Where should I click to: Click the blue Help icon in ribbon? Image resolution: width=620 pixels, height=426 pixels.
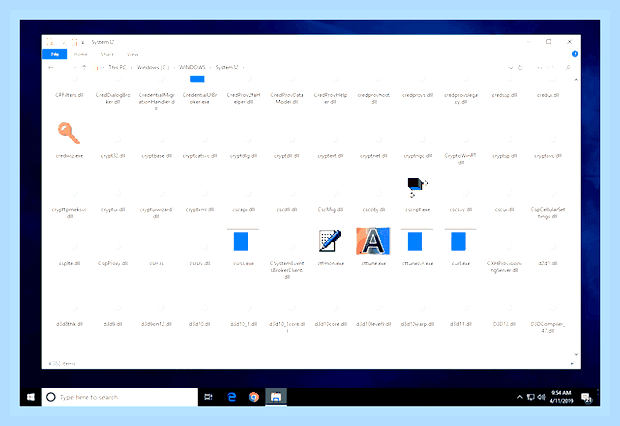point(575,54)
